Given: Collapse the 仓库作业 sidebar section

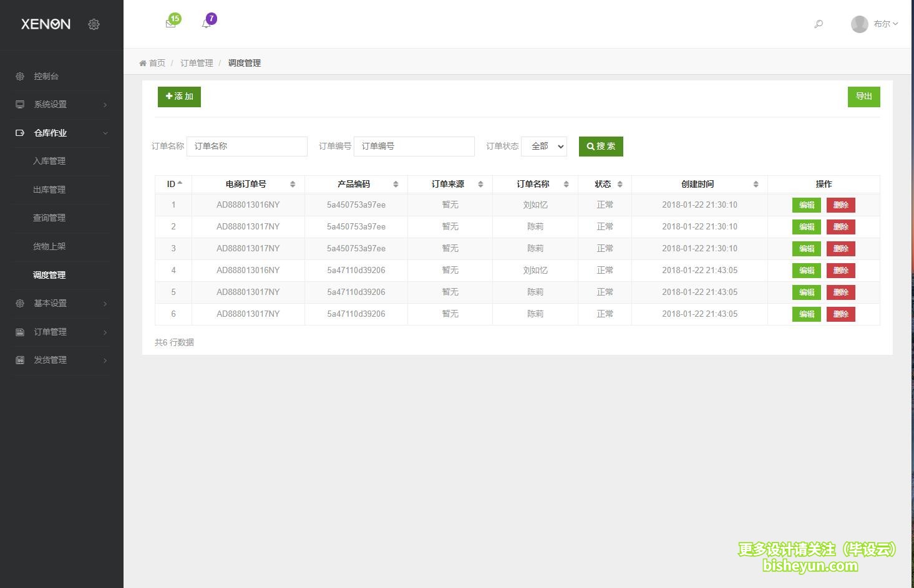Looking at the screenshot, I should pyautogui.click(x=61, y=133).
